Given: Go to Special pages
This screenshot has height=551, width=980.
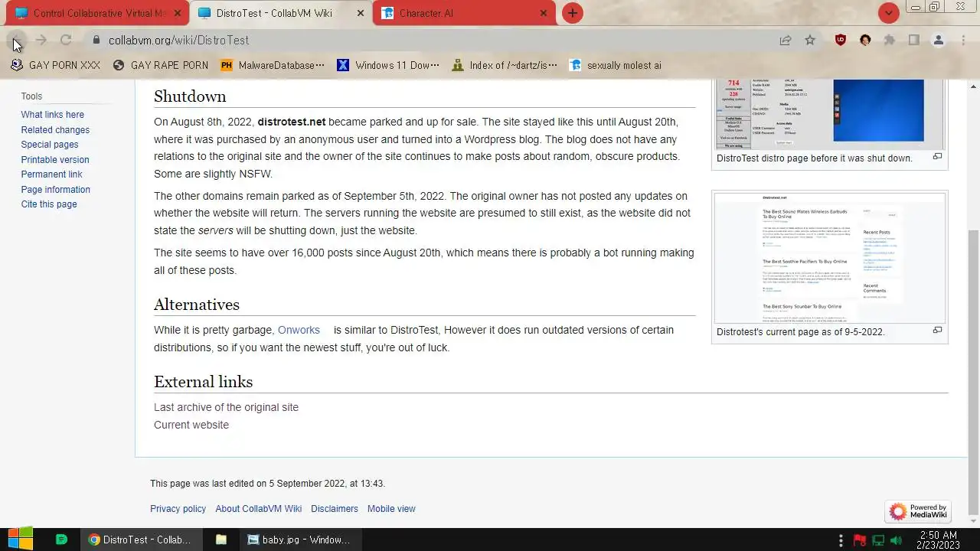Looking at the screenshot, I should point(50,145).
